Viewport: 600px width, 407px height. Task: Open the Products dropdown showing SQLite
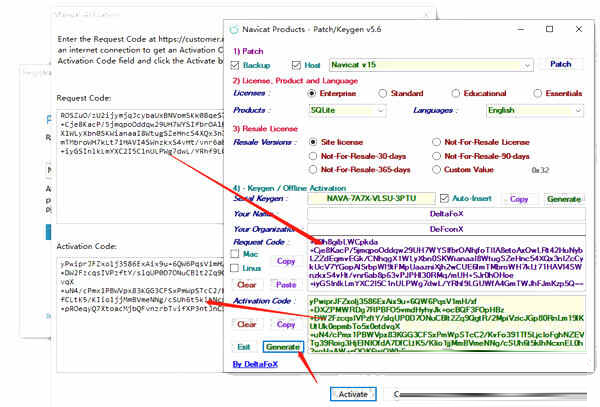(x=347, y=111)
